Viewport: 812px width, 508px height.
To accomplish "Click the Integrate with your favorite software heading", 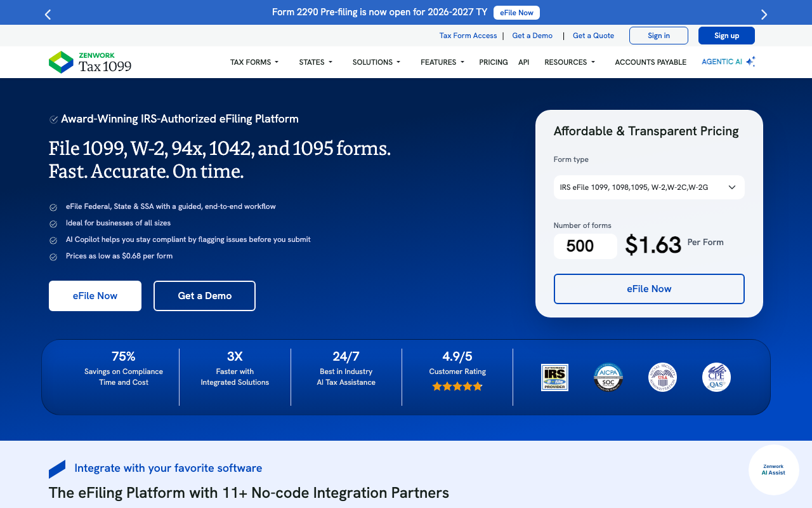I will point(168,468).
